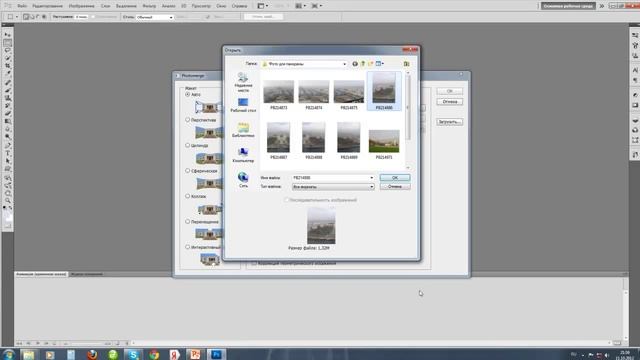Open the Стиль dropdown in options bar

point(155,17)
